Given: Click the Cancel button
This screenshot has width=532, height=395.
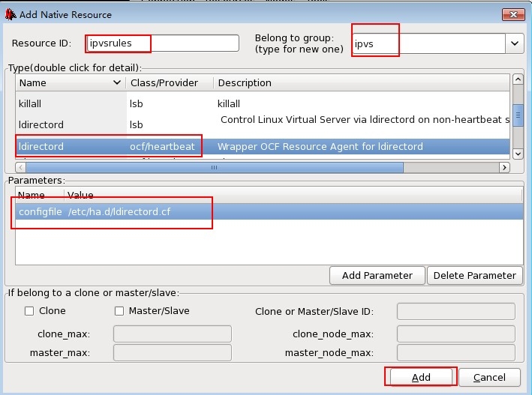Looking at the screenshot, I should tap(489, 377).
